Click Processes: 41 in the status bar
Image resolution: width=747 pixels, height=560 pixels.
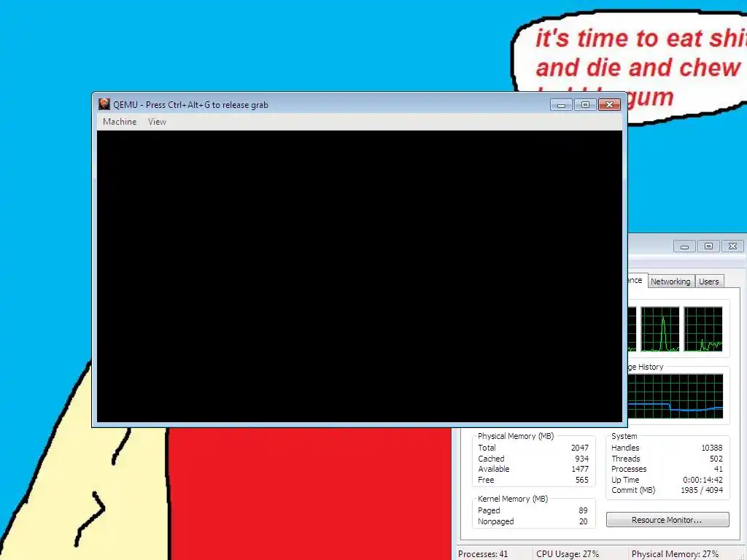483,554
